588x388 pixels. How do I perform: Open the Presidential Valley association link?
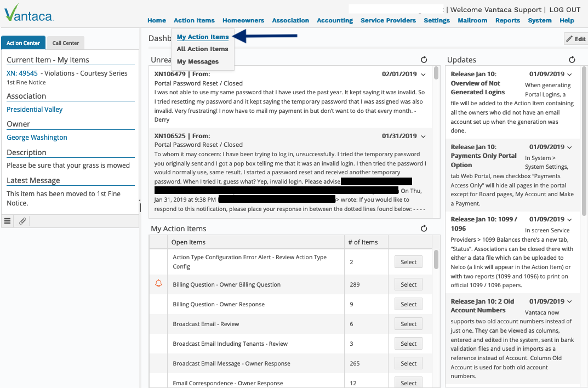[x=35, y=110]
